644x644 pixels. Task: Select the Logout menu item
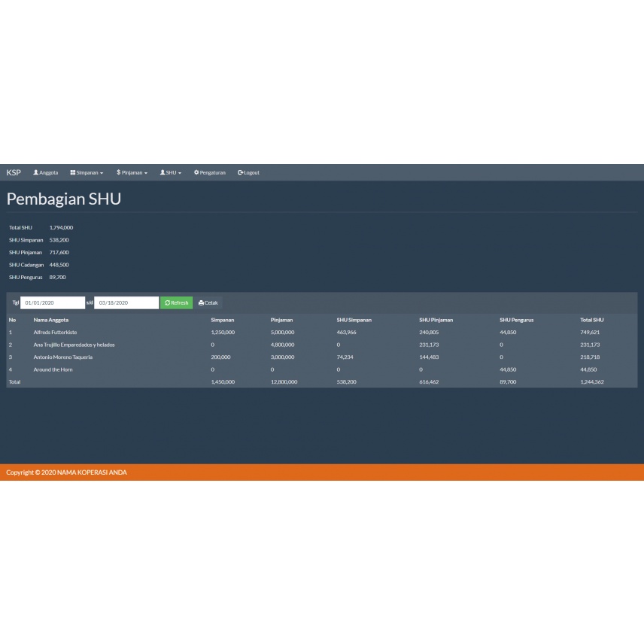(248, 172)
